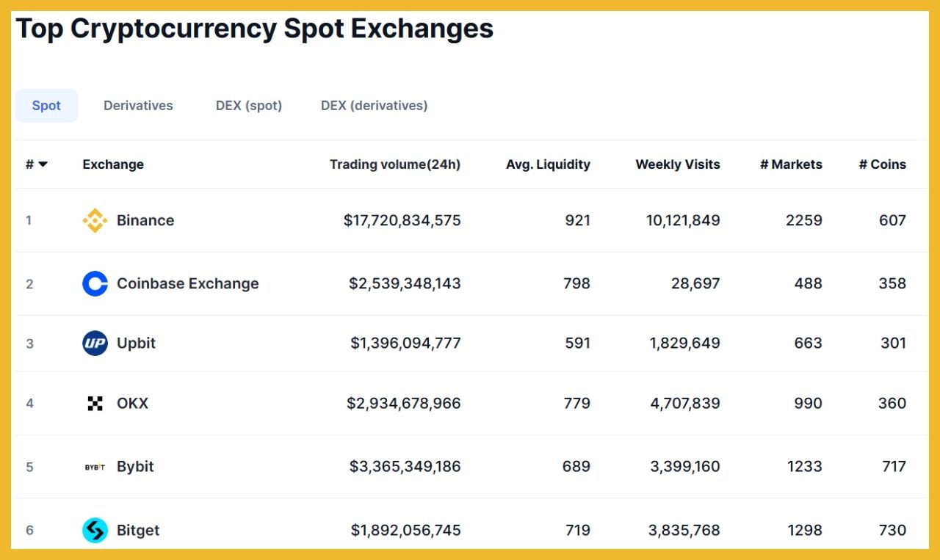Open the Upbit exchange page
This screenshot has width=940, height=560.
137,343
